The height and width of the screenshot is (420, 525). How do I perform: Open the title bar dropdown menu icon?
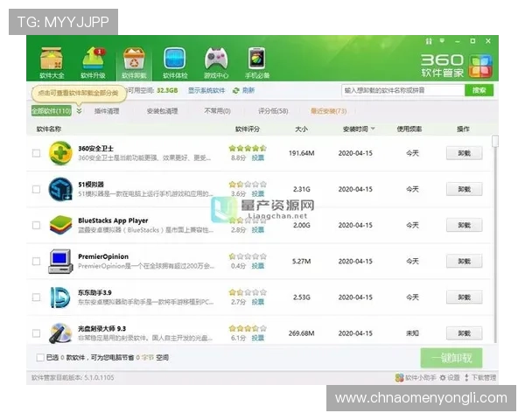pos(442,41)
